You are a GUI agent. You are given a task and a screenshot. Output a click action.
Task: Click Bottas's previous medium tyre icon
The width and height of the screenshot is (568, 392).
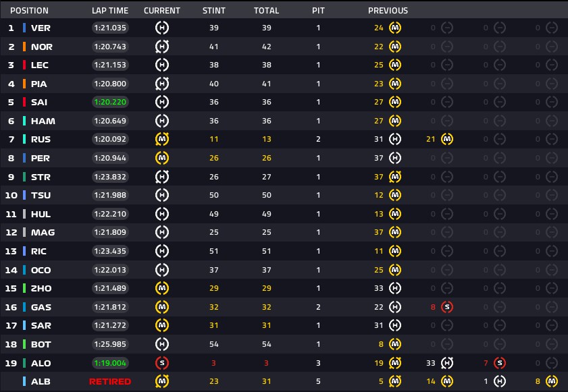[396, 344]
